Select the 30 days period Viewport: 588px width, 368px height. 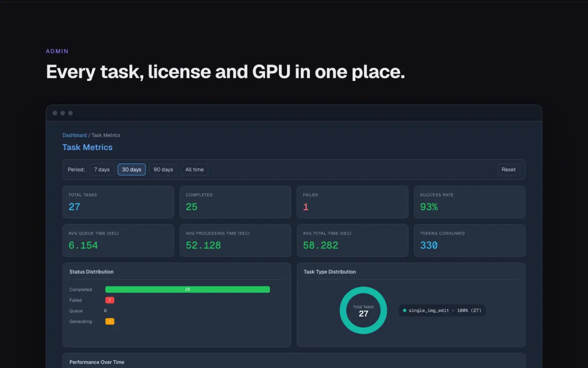point(131,170)
